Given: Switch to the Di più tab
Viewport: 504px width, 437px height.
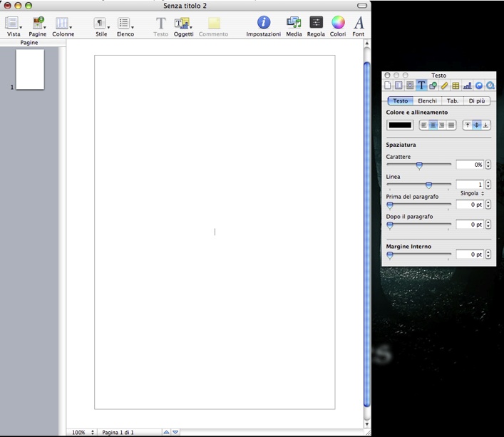Looking at the screenshot, I should tap(477, 101).
